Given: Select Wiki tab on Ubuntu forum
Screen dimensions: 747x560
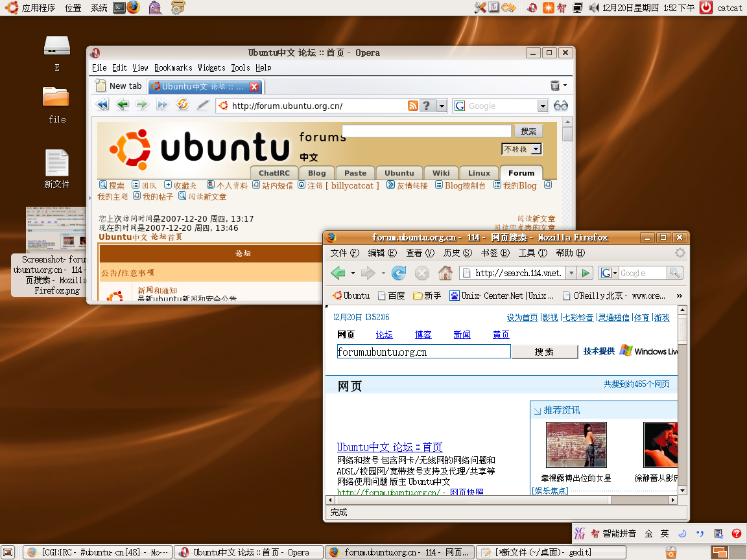Looking at the screenshot, I should (441, 173).
